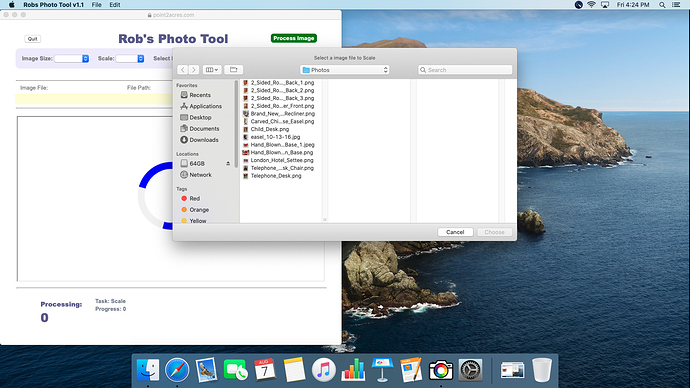Open the camera app icon in dock

pyautogui.click(x=440, y=370)
